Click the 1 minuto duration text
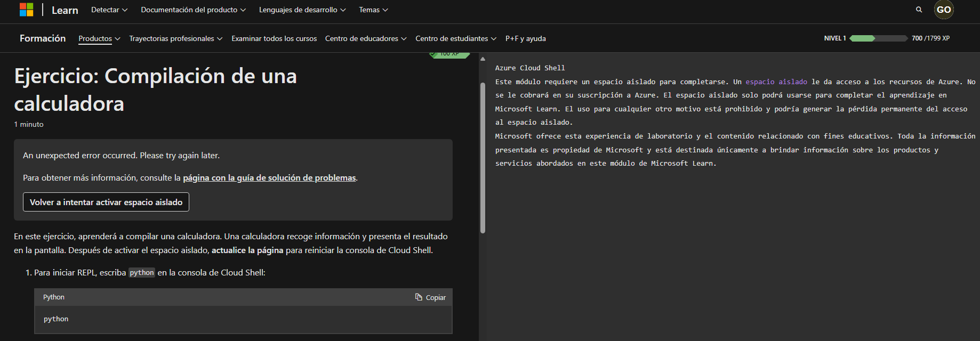 click(x=29, y=124)
